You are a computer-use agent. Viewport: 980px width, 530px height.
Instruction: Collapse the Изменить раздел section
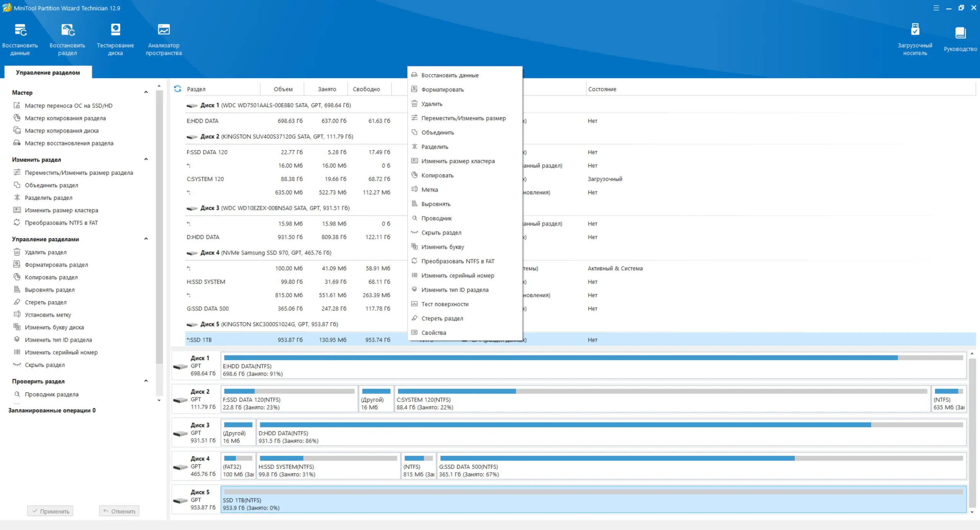pyautogui.click(x=146, y=159)
